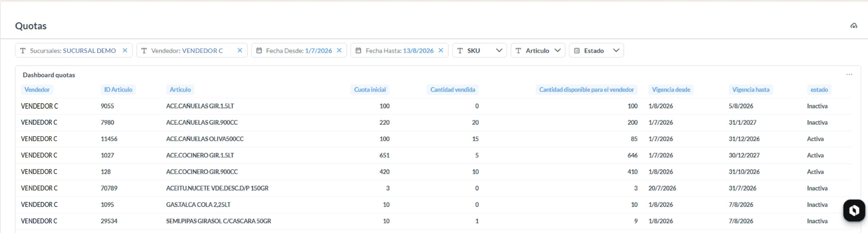Click ACEITU.NUCETE VDE.DESC.D/P 150GR article
The height and width of the screenshot is (233, 868).
click(217, 188)
